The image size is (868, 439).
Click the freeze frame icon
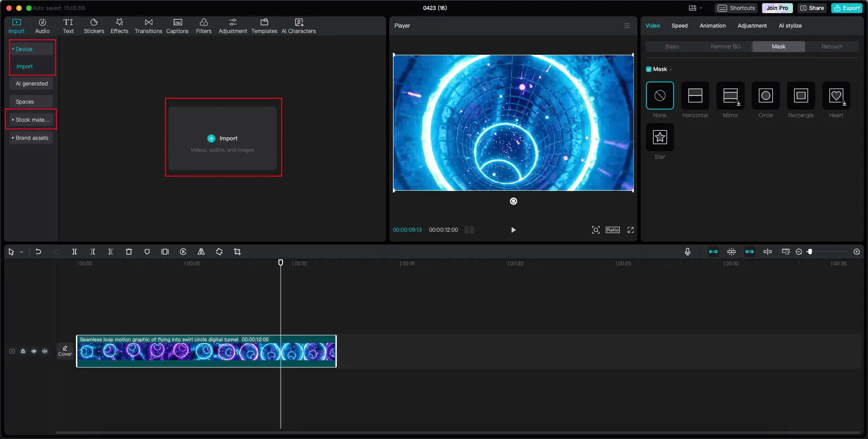(x=165, y=252)
